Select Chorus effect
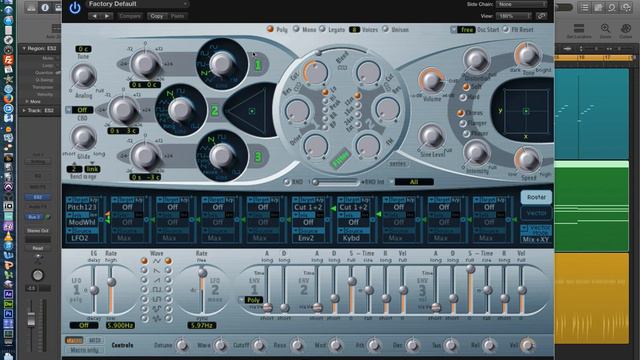Screen dimensions: 640x360 (460, 113)
